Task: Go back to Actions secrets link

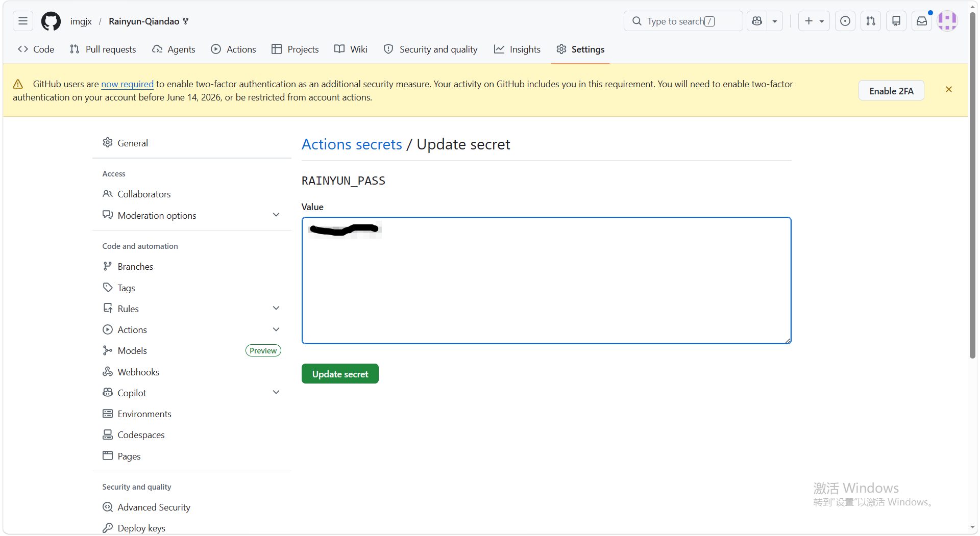Action: tap(352, 144)
